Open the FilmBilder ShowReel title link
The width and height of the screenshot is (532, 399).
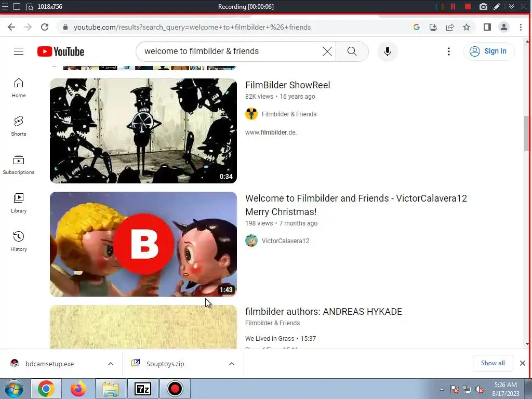click(288, 85)
